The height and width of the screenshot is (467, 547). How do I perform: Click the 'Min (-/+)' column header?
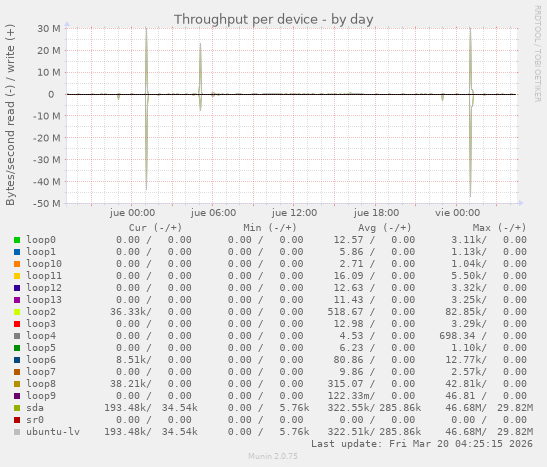pos(270,228)
